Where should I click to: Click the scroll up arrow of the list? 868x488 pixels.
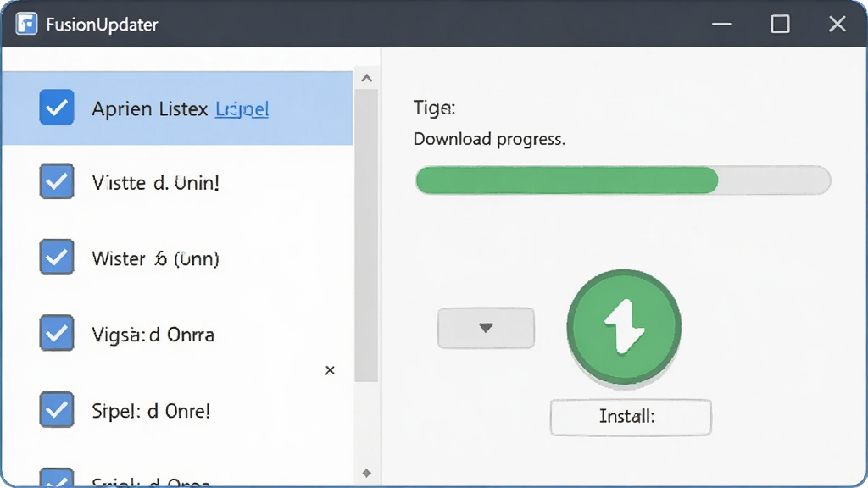point(366,78)
